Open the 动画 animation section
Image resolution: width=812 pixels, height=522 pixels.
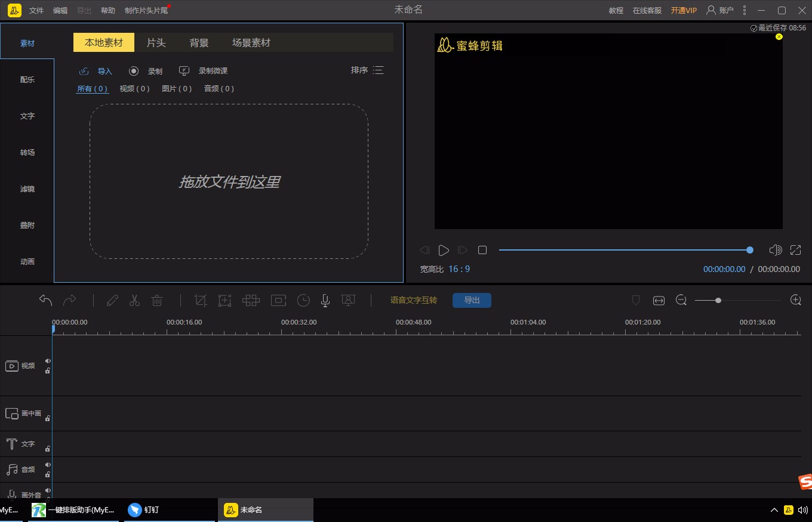pos(27,262)
